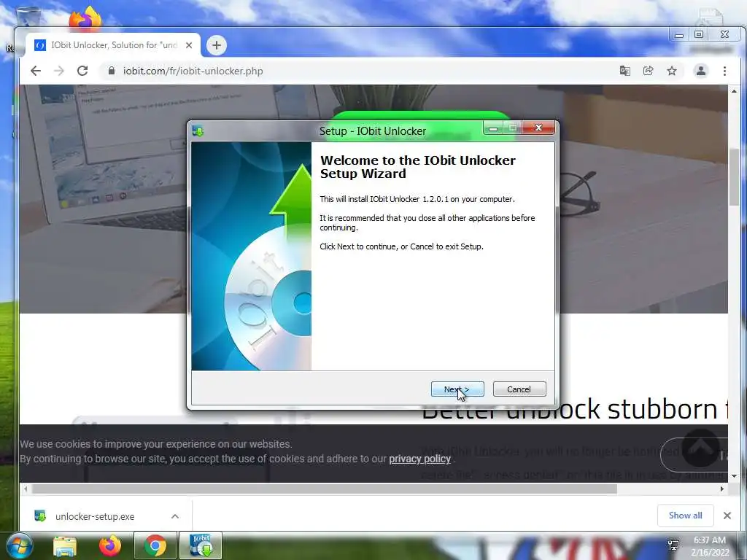Show all downloads

click(x=686, y=516)
